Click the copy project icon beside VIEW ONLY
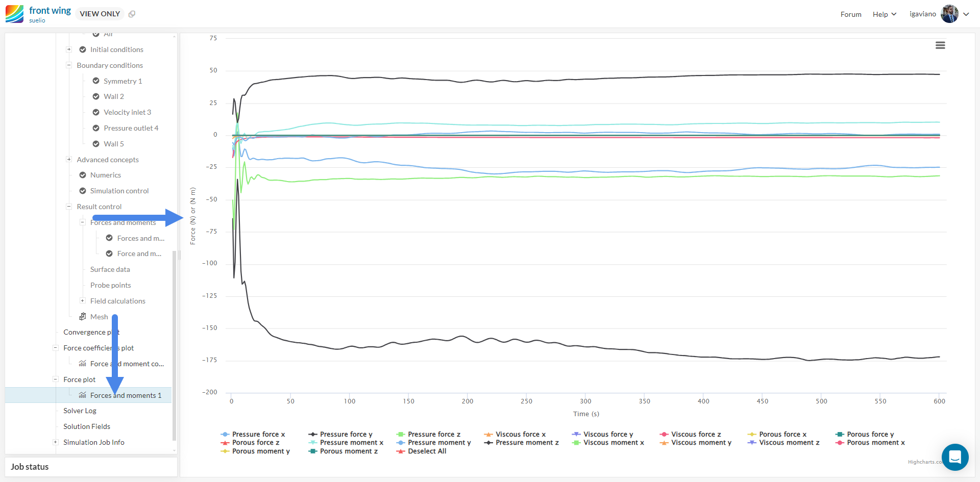The height and width of the screenshot is (482, 980). (x=132, y=14)
